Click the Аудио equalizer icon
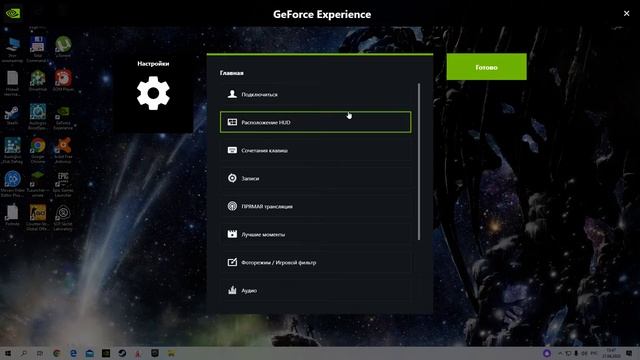Screen dimensions: 640x360 232,290
